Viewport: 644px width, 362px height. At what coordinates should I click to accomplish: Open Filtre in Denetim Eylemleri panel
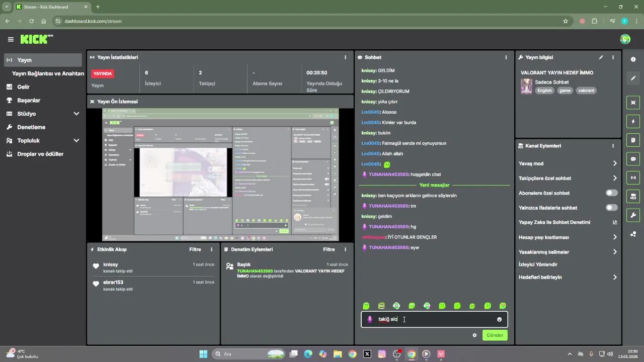tap(329, 249)
